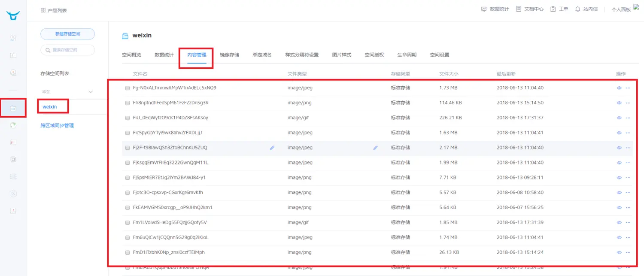Open the highlighted object storage icon in the left sidebar
Image resolution: width=644 pixels, height=276 pixels.
(13, 109)
